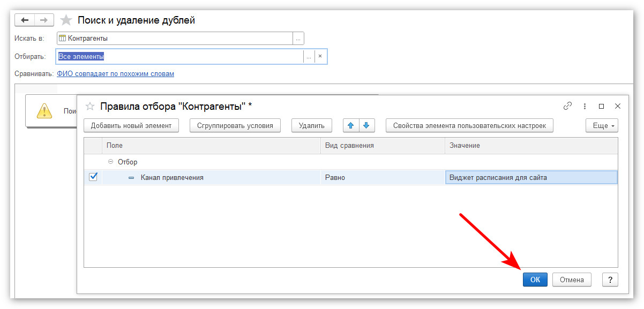The width and height of the screenshot is (644, 309).
Task: Open the 'Еще' dropdown menu
Action: 602,125
